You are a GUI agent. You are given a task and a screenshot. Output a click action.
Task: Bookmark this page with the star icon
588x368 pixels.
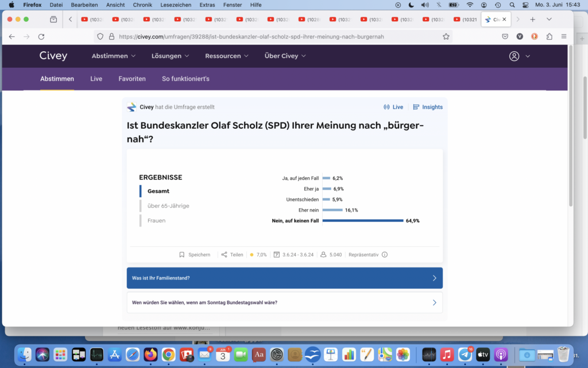click(446, 36)
